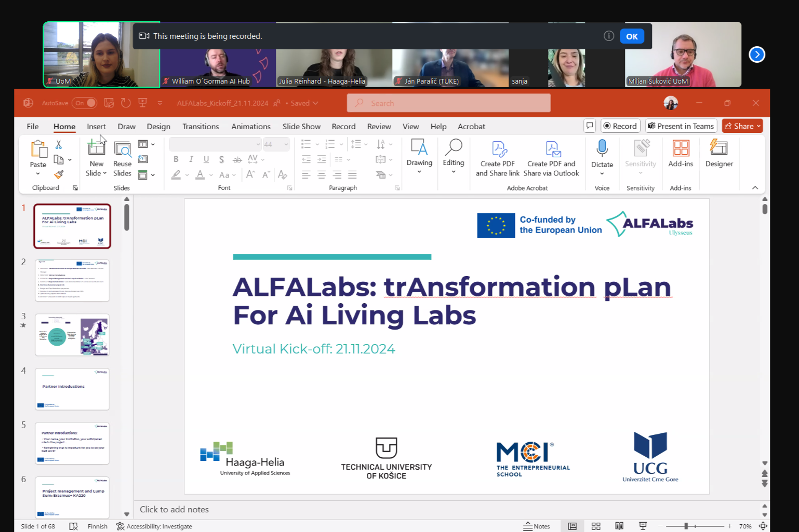Fit slide to current window

[x=763, y=526]
